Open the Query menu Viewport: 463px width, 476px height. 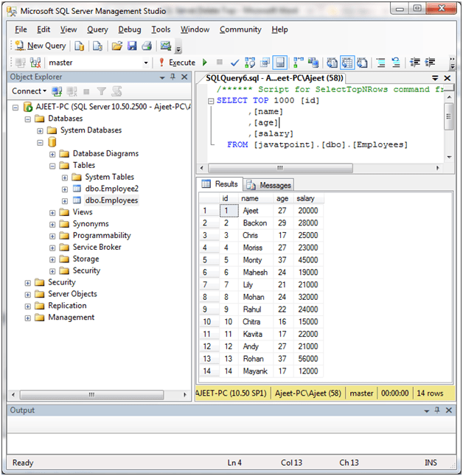[x=97, y=29]
